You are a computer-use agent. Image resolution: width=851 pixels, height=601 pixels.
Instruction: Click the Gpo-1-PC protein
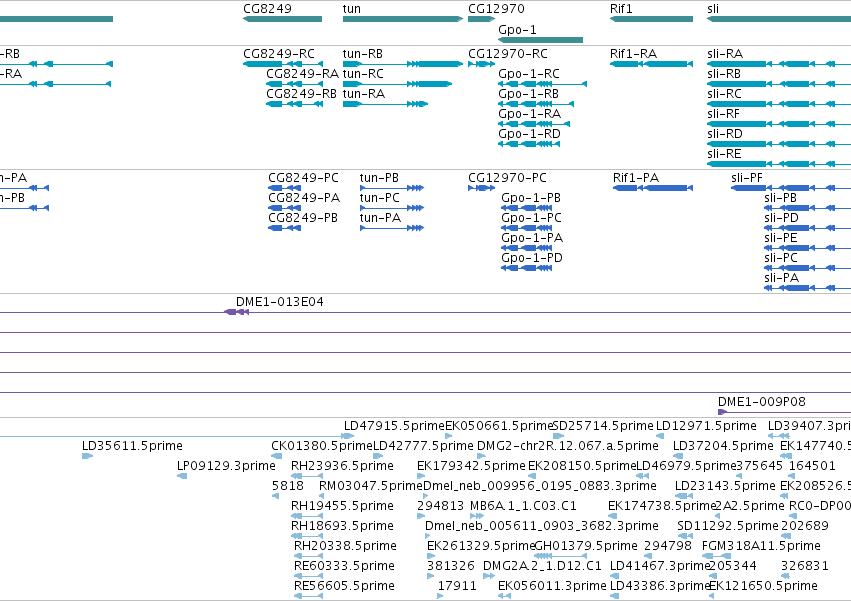[526, 229]
